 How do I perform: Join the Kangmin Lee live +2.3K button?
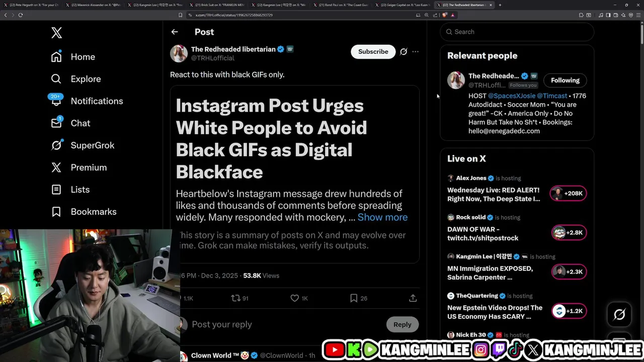569,272
